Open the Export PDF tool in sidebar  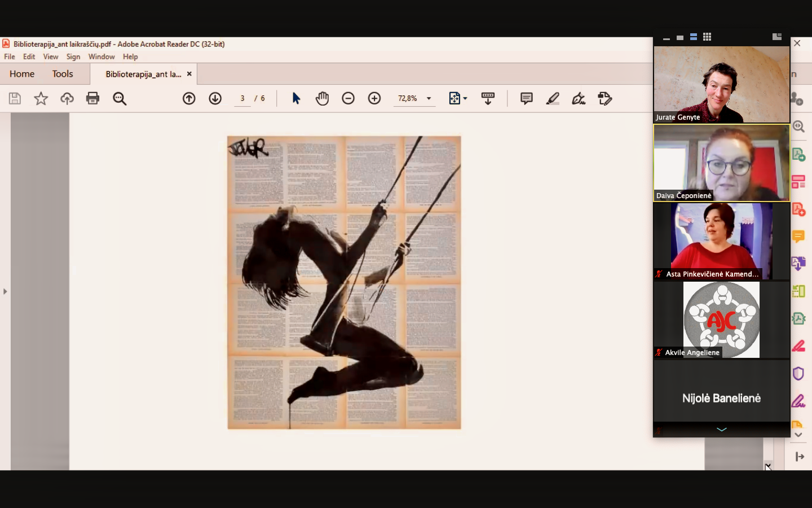tap(798, 154)
